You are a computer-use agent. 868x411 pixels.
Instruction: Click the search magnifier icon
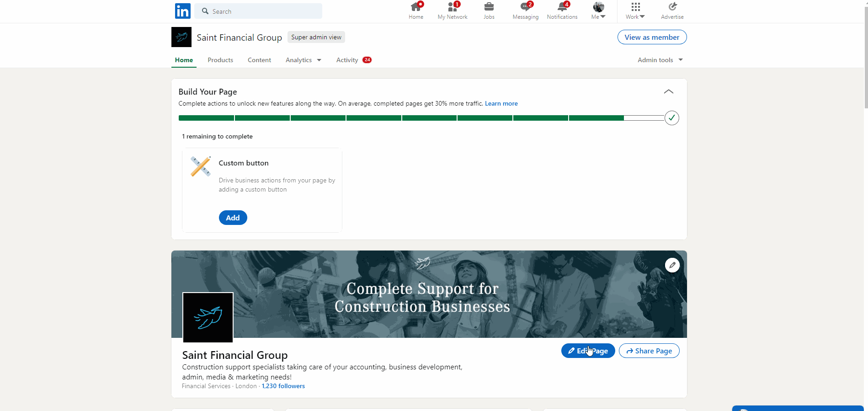(x=205, y=11)
